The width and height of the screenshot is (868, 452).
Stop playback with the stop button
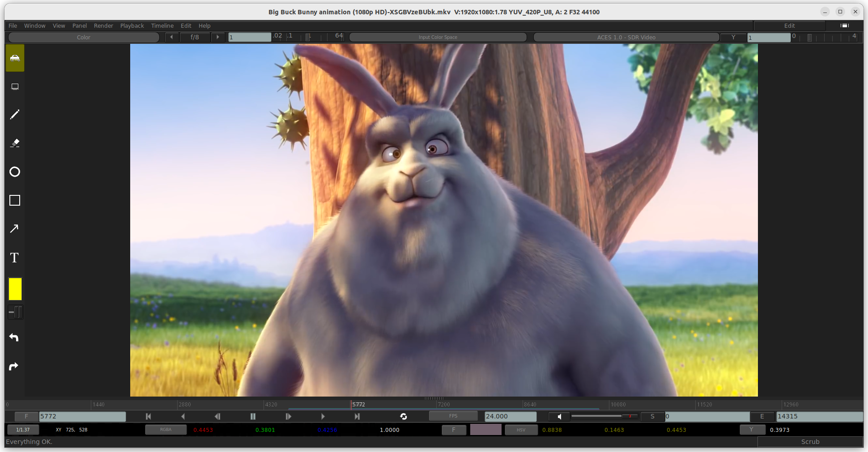[x=253, y=416]
